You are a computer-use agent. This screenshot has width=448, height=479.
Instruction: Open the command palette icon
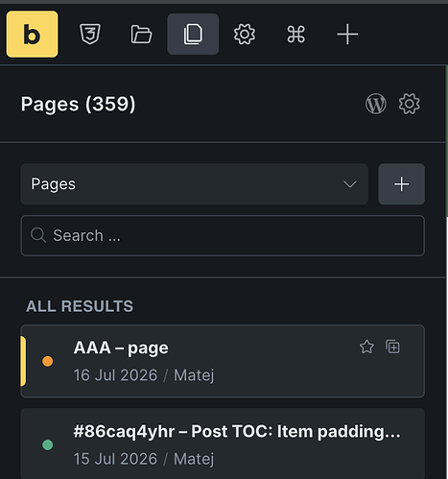click(x=295, y=34)
